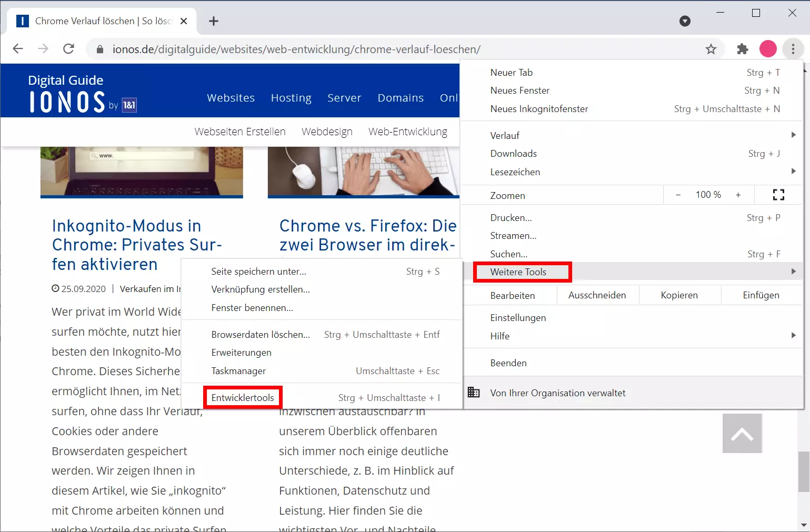
Task: Choose Neues Fenster menu entry
Action: [x=632, y=91]
